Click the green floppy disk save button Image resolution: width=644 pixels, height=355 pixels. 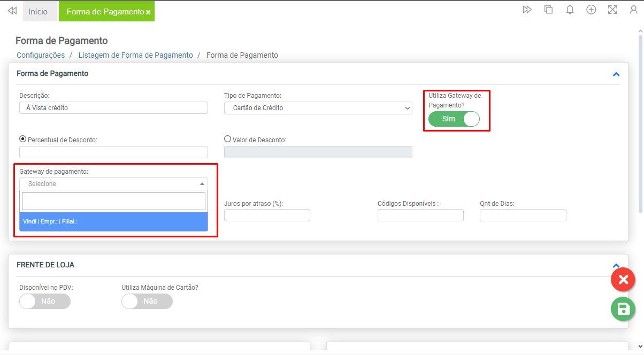(623, 309)
